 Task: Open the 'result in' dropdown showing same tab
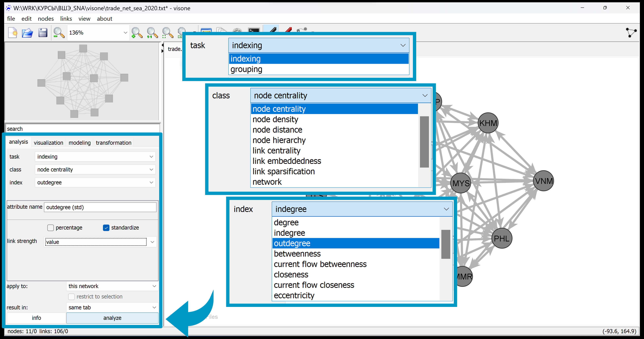click(x=112, y=308)
